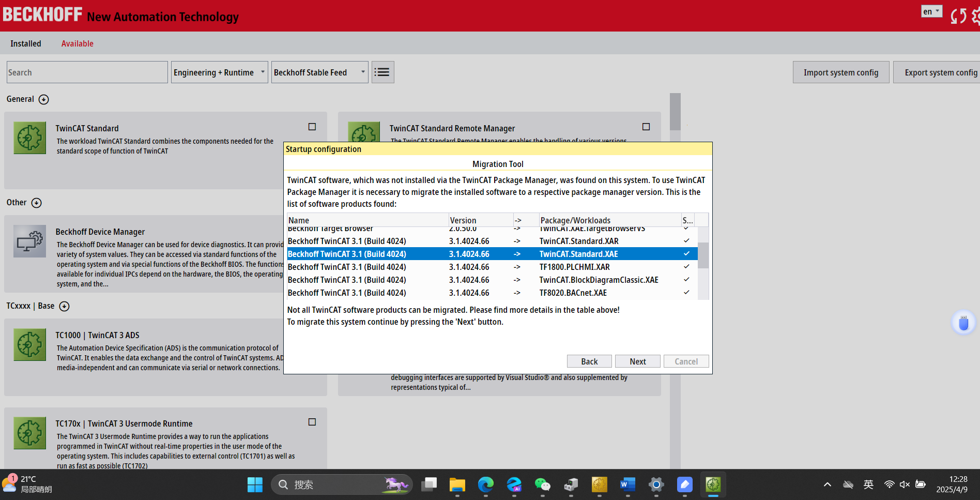Toggle the checkmark for TwinCAT.Standard.XAE row

(686, 254)
